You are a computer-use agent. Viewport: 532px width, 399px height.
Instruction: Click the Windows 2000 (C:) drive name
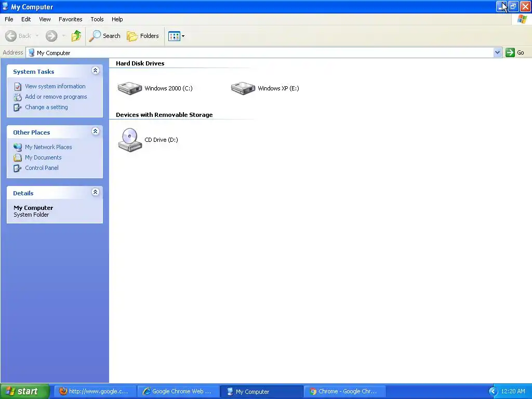[x=169, y=88]
